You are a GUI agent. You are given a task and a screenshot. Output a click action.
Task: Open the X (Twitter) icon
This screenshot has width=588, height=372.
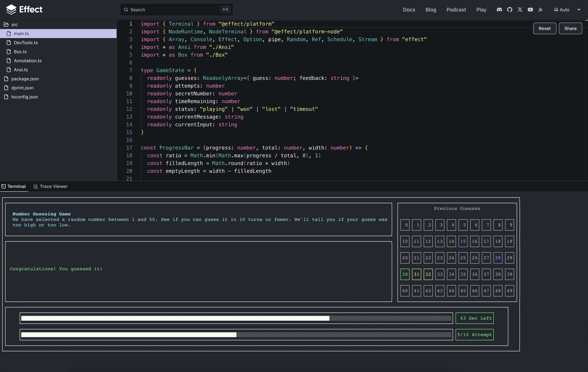coord(520,10)
